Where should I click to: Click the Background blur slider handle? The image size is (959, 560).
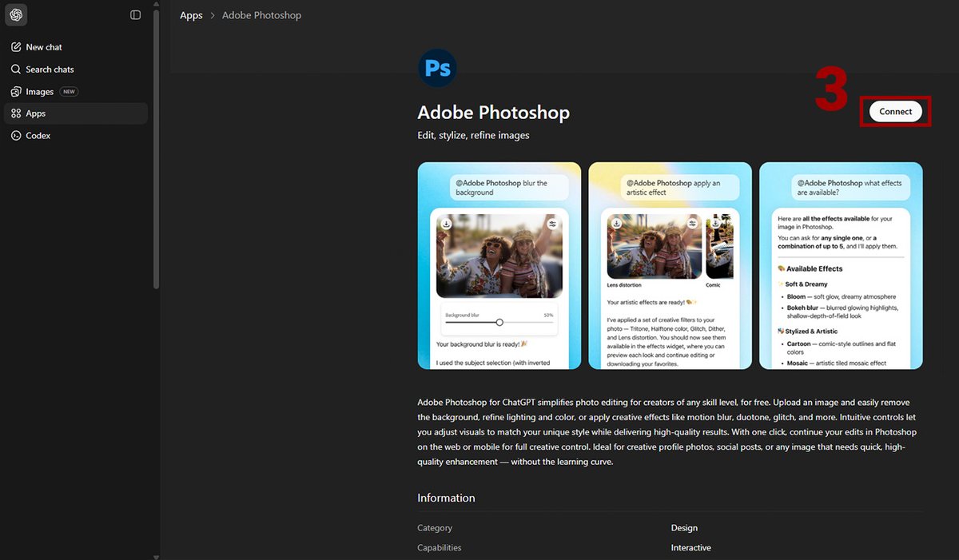pyautogui.click(x=499, y=322)
